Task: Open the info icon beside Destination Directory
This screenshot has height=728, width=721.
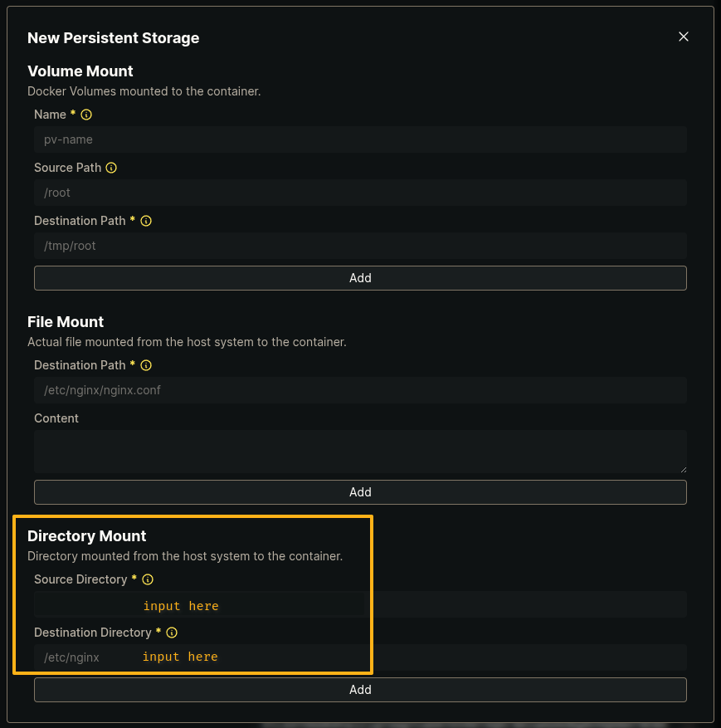Action: point(172,633)
